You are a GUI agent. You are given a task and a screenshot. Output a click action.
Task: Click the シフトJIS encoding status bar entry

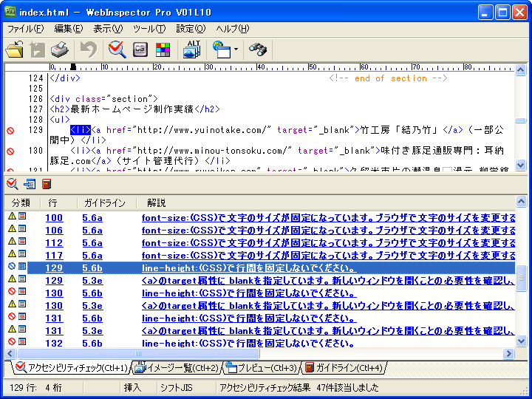click(177, 387)
